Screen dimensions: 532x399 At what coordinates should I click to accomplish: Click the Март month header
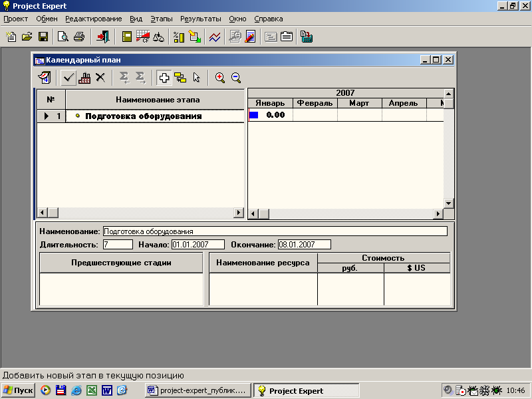coord(360,103)
